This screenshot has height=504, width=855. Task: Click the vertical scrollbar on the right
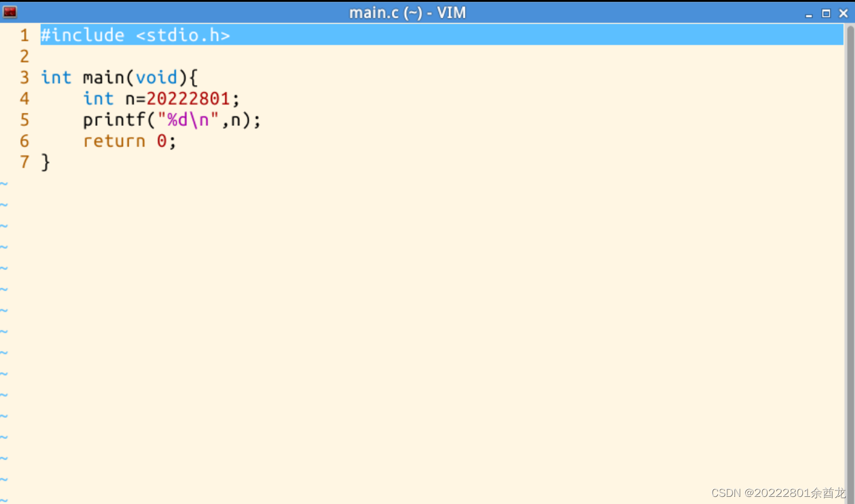850,264
